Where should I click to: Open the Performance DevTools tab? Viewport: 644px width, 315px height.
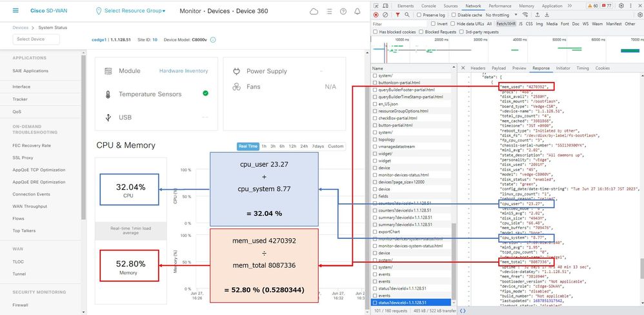pyautogui.click(x=500, y=6)
